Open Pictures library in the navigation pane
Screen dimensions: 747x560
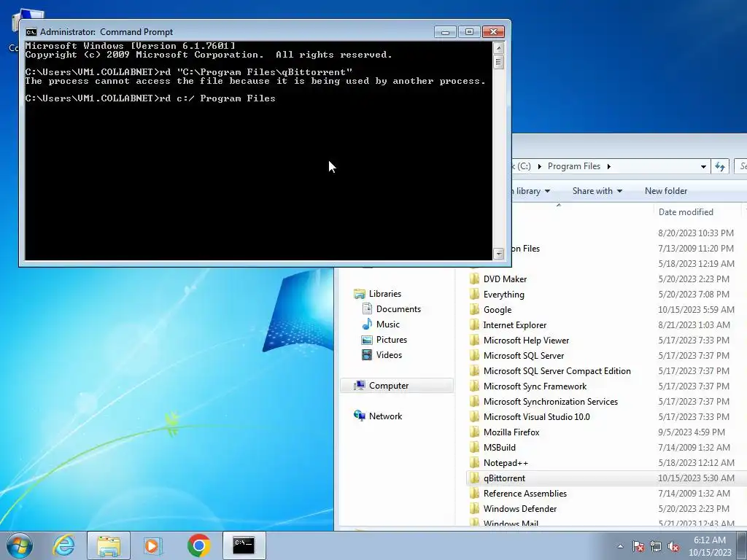[392, 340]
